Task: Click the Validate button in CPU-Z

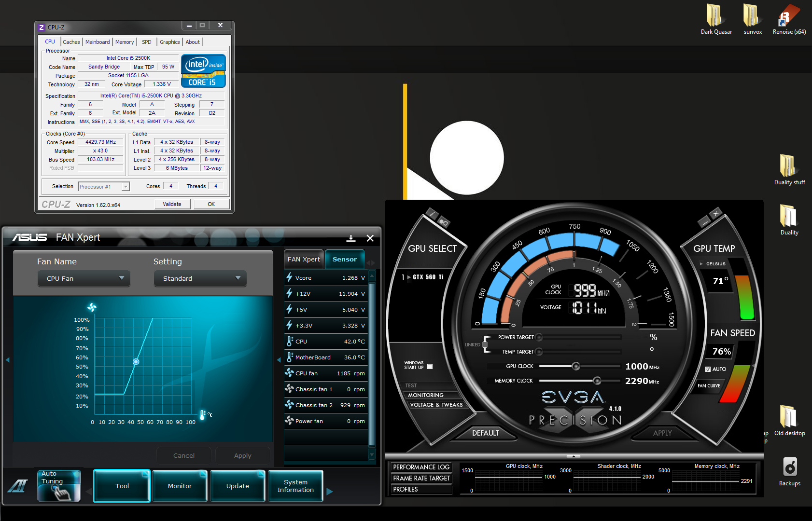Action: pos(172,204)
